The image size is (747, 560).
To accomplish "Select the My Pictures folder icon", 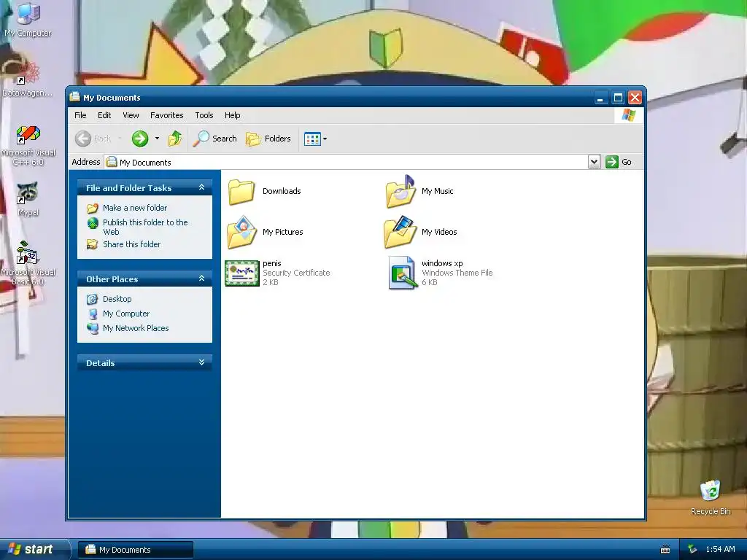I will pyautogui.click(x=242, y=233).
